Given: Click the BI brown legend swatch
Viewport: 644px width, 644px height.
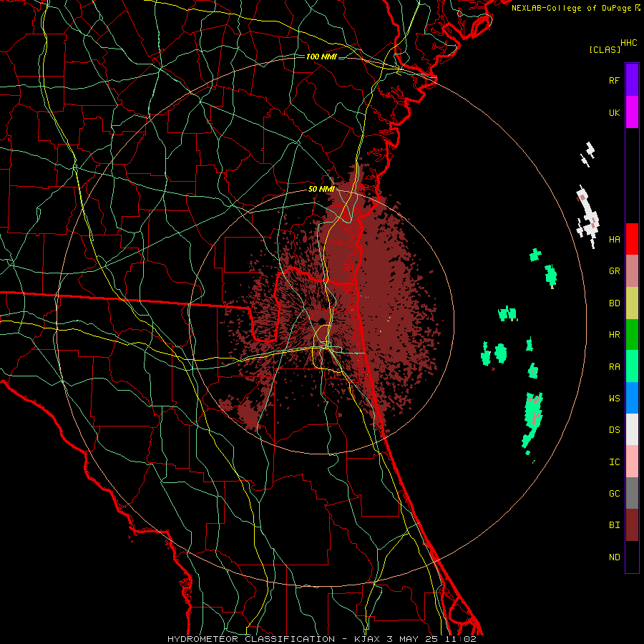Looking at the screenshot, I should [632, 525].
